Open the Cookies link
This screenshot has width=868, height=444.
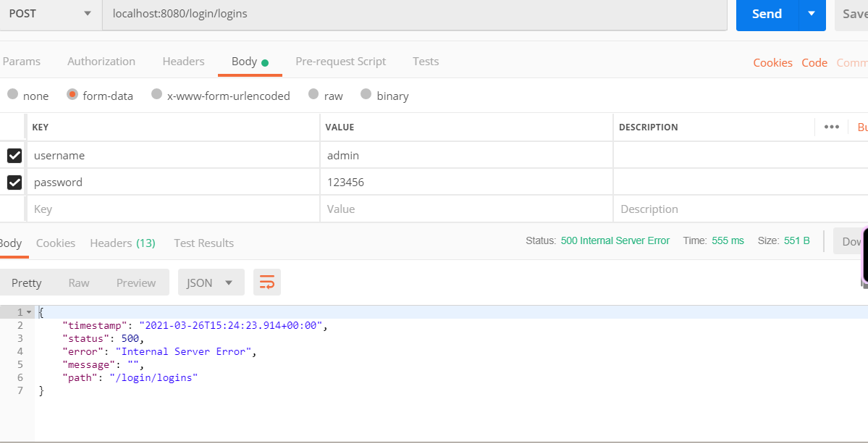coord(772,63)
